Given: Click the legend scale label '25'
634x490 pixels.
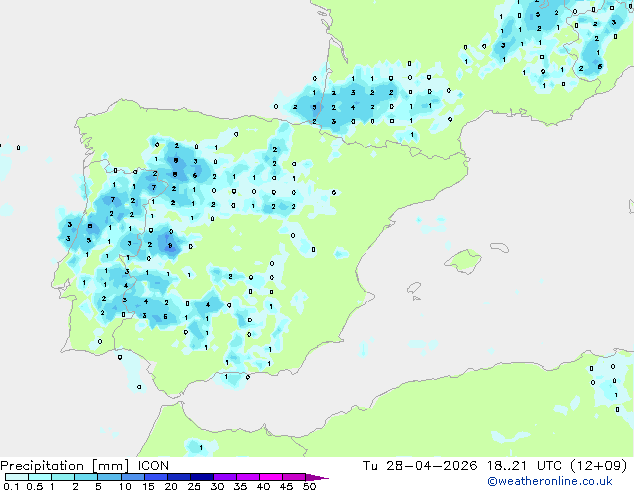Looking at the screenshot, I should coord(194,486).
